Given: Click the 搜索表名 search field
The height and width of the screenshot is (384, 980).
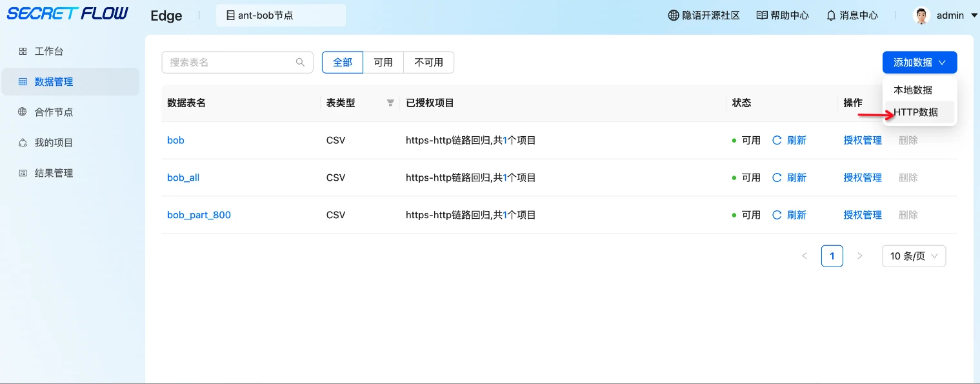Looking at the screenshot, I should pyautogui.click(x=237, y=63).
